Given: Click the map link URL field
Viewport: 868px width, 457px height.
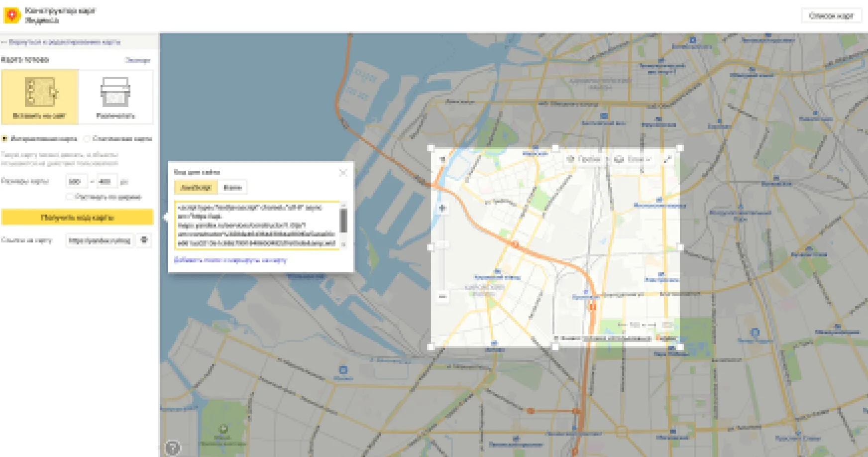Looking at the screenshot, I should (100, 240).
